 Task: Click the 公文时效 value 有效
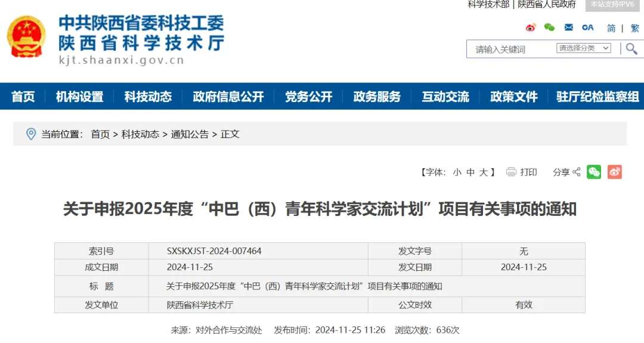point(524,305)
